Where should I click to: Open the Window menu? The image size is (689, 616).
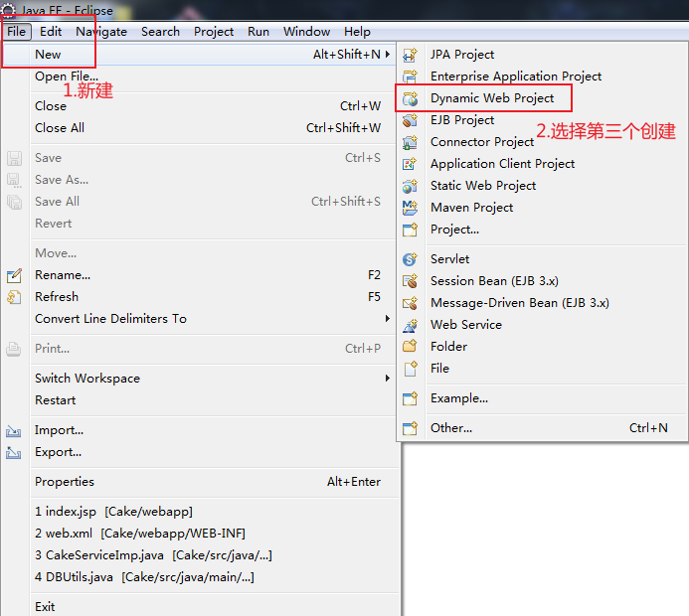(x=306, y=32)
